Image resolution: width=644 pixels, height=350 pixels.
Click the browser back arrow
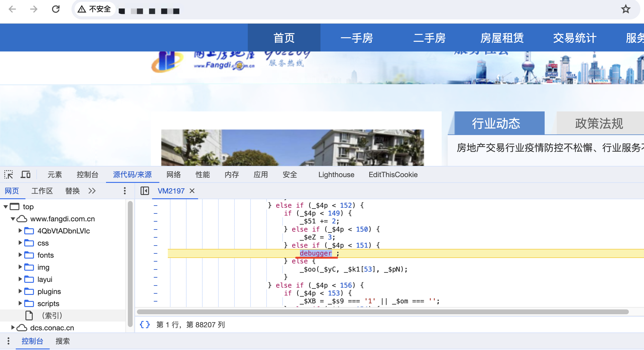[12, 9]
